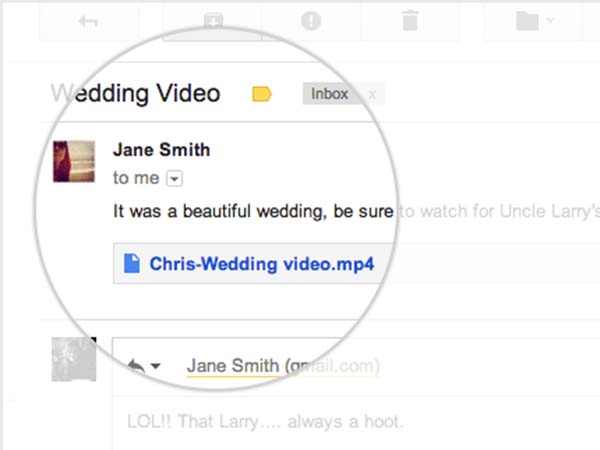
Task: Click the back arrow in the toolbar
Action: coord(88,21)
